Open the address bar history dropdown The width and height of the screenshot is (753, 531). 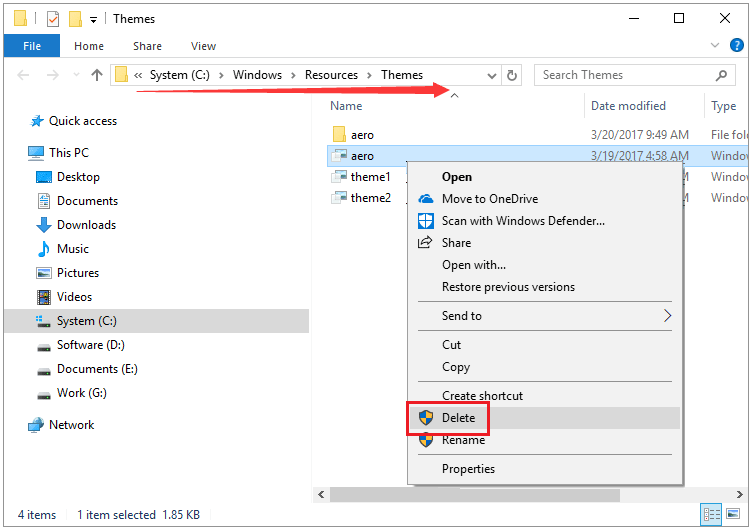point(491,75)
